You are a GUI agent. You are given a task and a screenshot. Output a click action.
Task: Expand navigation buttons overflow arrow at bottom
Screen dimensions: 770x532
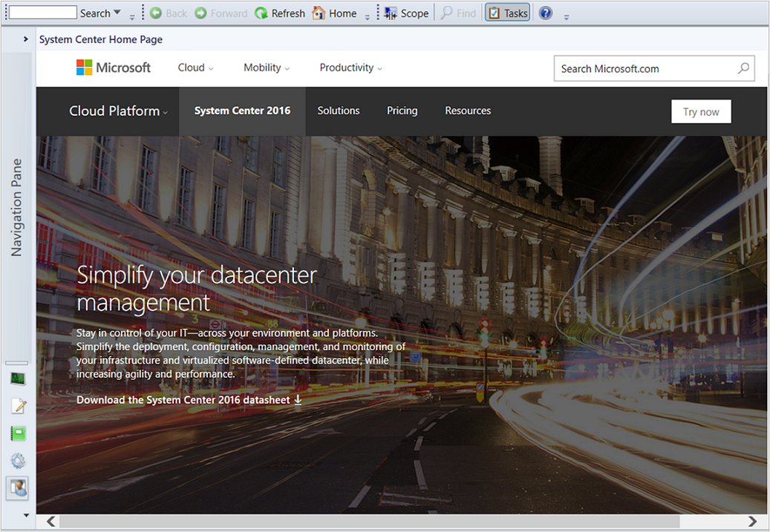point(26,516)
